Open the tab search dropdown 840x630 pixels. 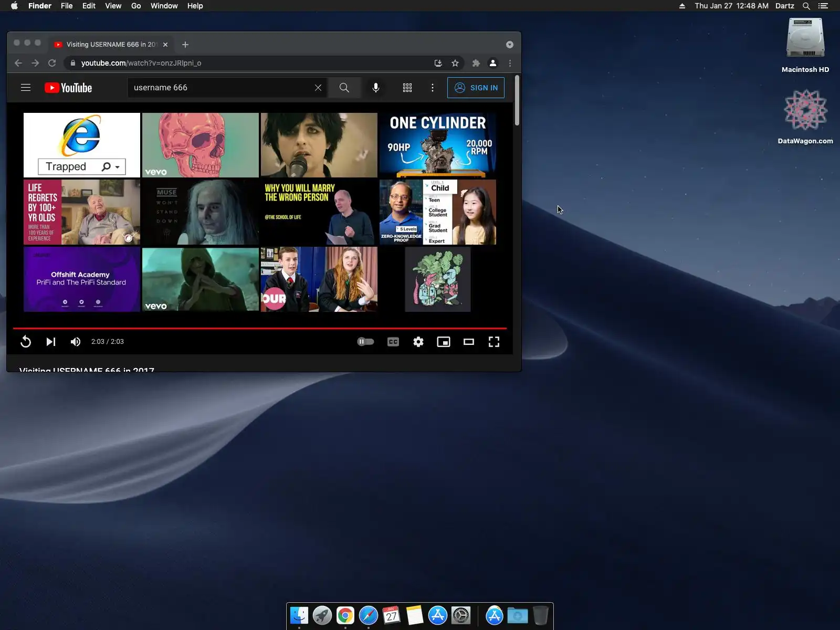[x=509, y=45]
